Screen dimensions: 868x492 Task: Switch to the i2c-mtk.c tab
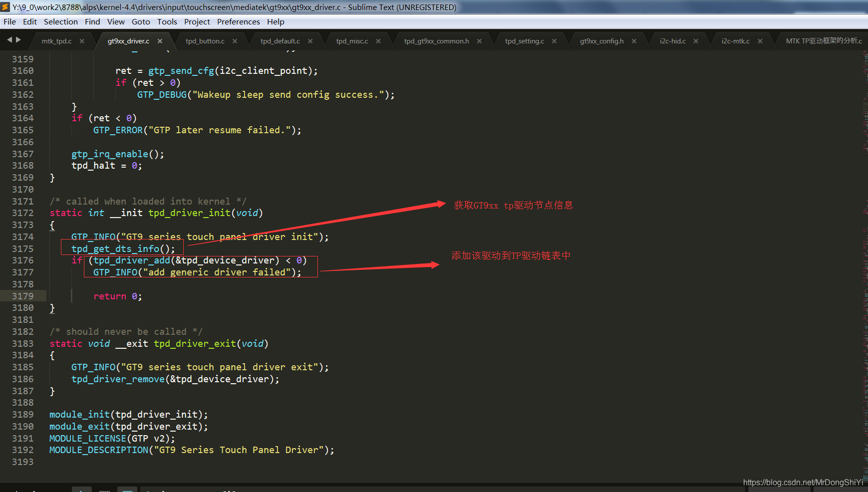pyautogui.click(x=735, y=41)
